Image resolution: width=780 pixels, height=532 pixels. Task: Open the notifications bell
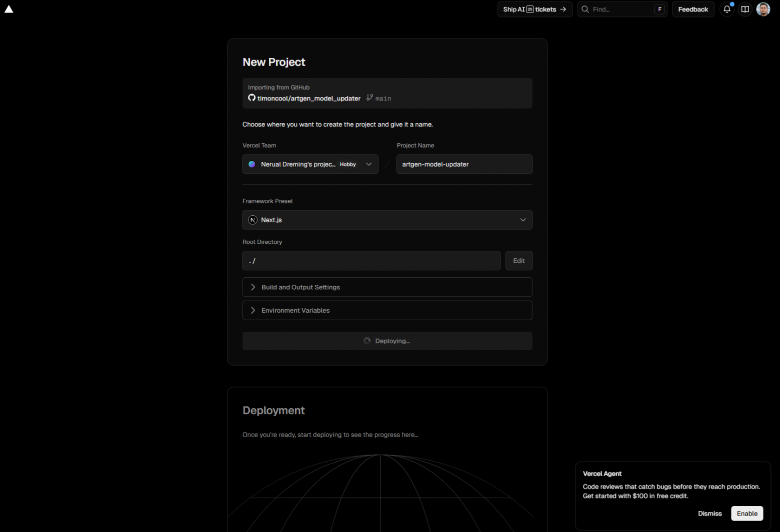[x=727, y=9]
